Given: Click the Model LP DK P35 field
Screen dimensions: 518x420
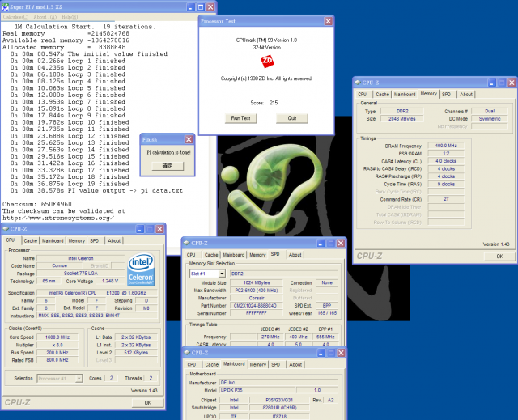Looking at the screenshot, I should 257,390.
